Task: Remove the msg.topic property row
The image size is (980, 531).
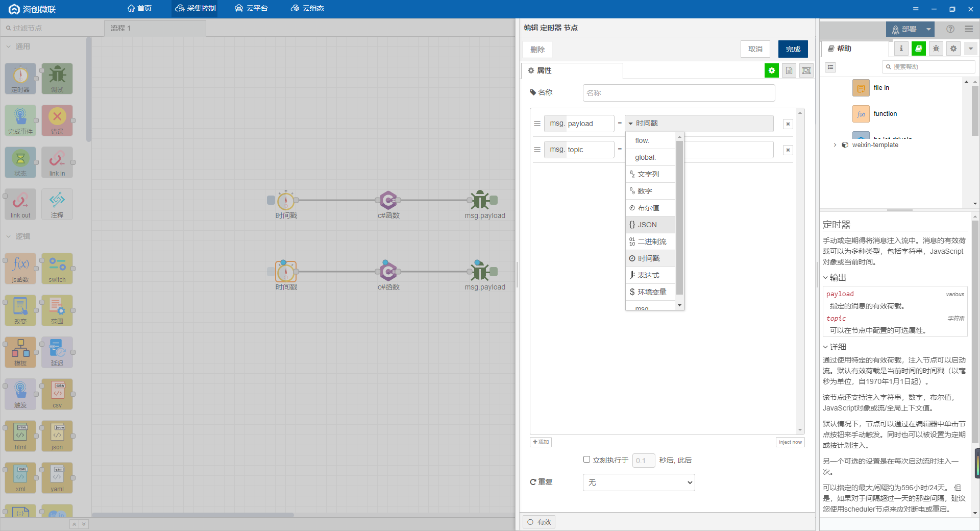Action: (x=788, y=150)
